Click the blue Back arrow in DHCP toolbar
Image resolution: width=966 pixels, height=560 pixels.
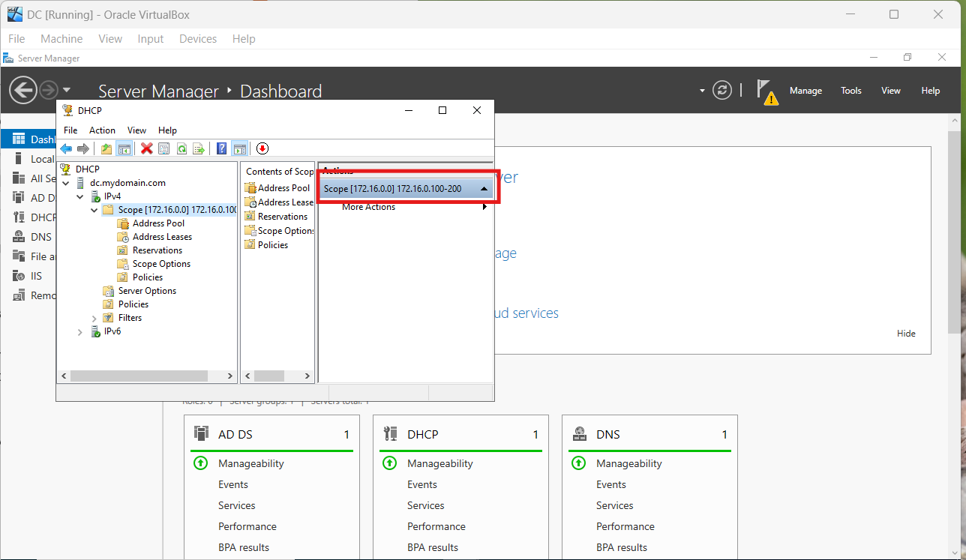(x=66, y=148)
